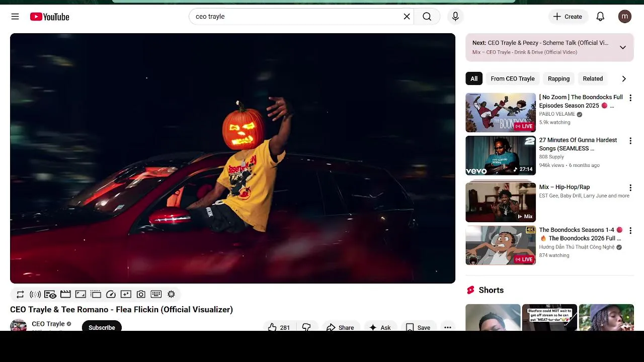Select the All filter chip
Viewport: 644px width, 362px height.
click(474, 78)
